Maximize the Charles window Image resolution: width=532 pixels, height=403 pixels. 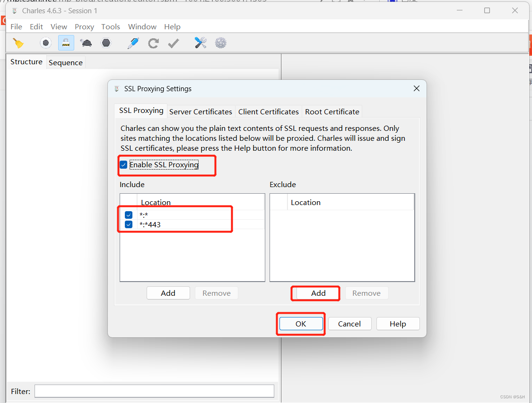point(487,10)
